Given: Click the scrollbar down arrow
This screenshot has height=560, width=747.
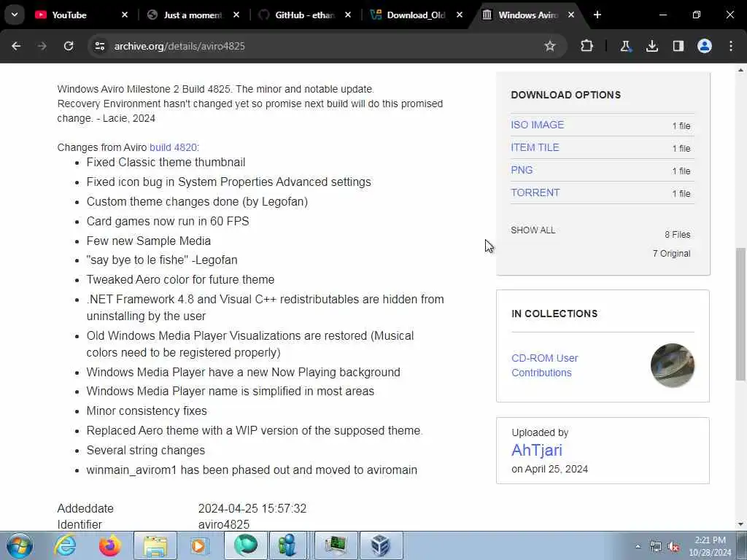Looking at the screenshot, I should pyautogui.click(x=741, y=524).
